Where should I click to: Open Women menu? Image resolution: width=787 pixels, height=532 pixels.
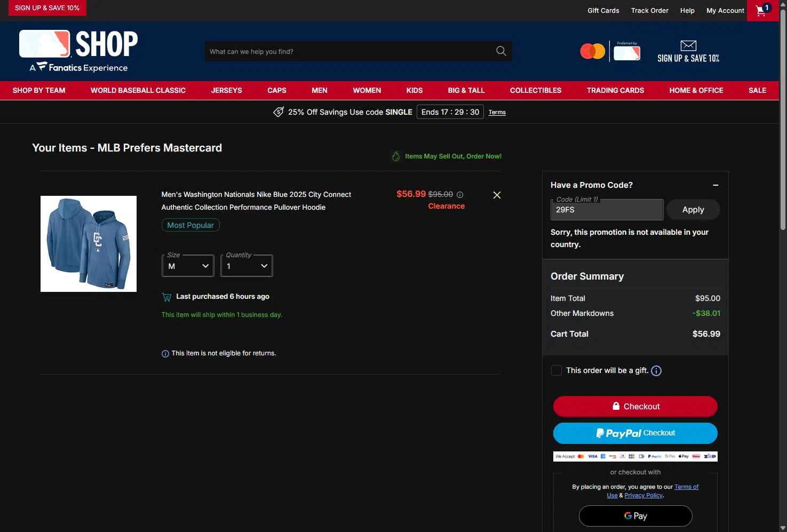[367, 91]
